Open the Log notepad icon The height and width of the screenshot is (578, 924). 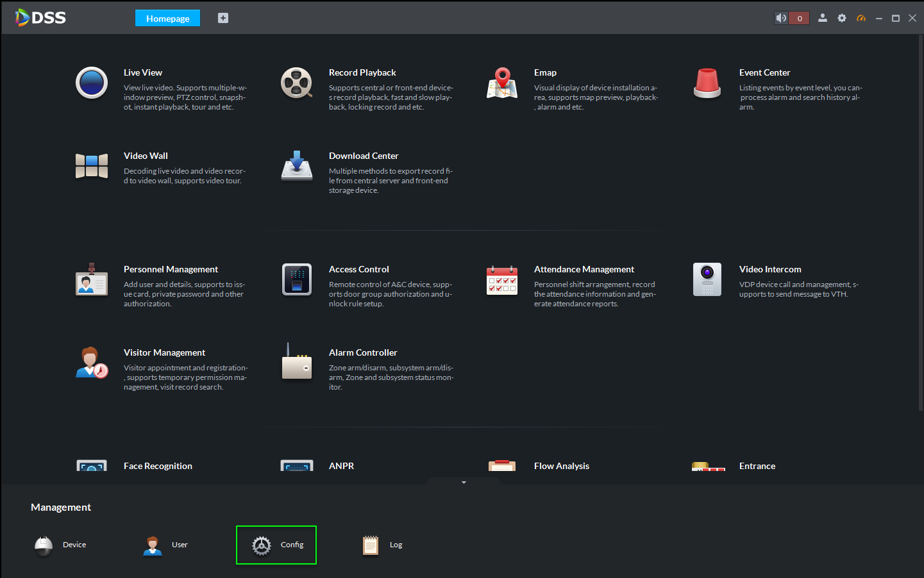coord(371,545)
